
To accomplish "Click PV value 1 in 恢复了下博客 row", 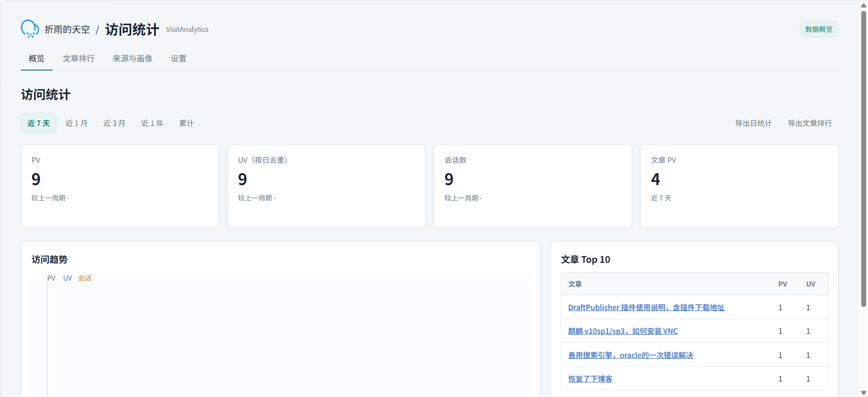I will tap(780, 379).
